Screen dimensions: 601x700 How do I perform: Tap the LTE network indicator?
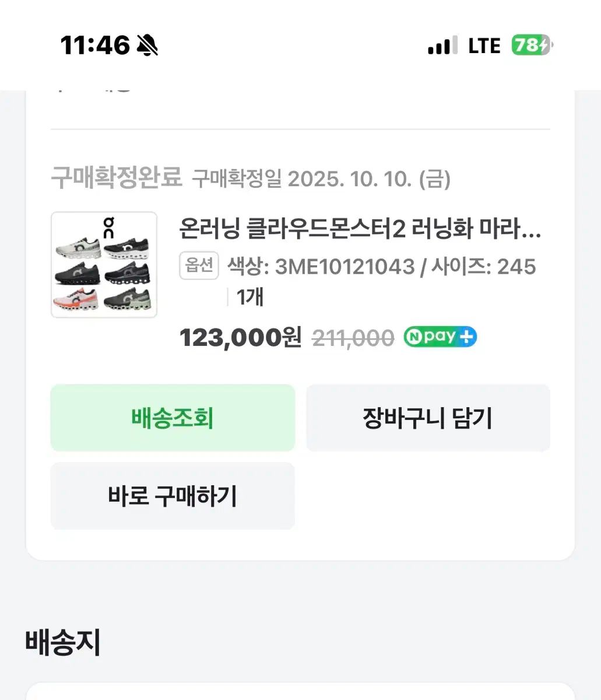pyautogui.click(x=484, y=45)
